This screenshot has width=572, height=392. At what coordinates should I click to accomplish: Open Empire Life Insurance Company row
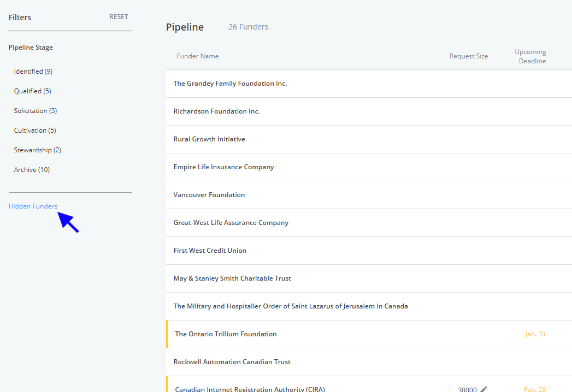369,167
